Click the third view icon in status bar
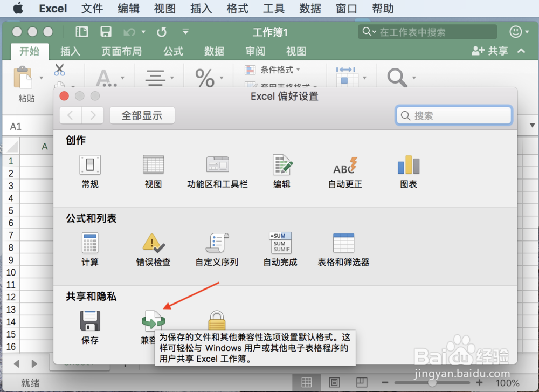This screenshot has height=392, width=539. pyautogui.click(x=362, y=382)
